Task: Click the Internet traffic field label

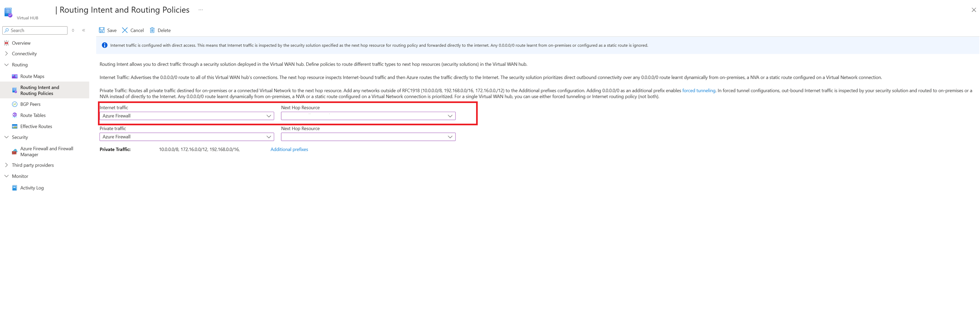Action: tap(114, 108)
